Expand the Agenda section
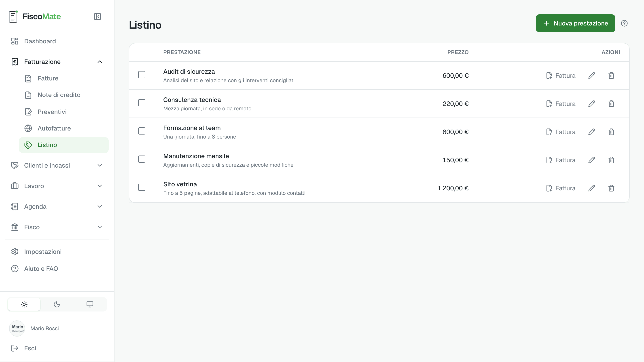644x362 pixels. (57, 207)
